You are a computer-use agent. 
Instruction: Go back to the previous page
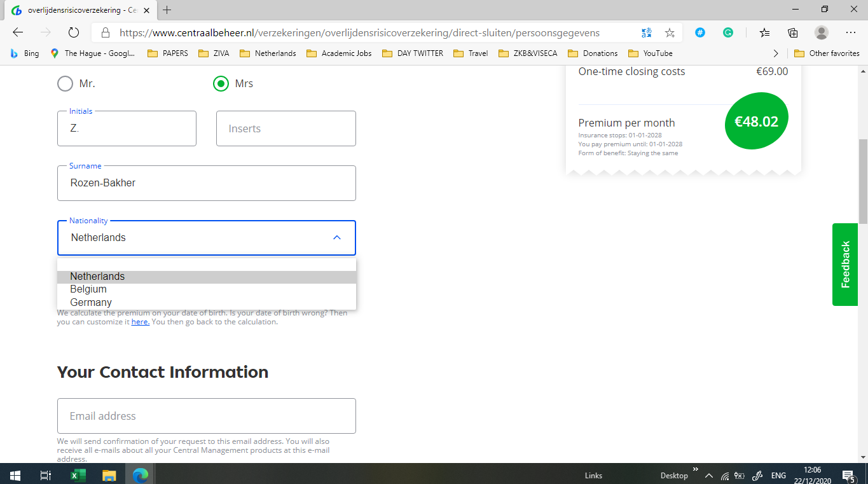18,32
